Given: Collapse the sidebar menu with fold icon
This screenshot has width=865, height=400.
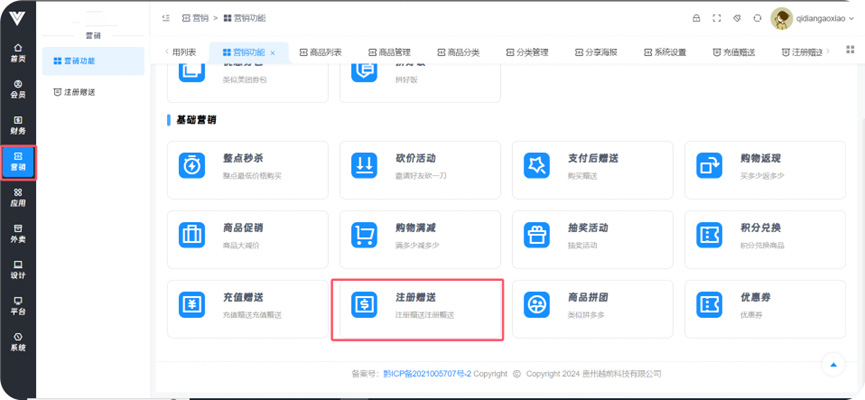Looking at the screenshot, I should tap(165, 18).
